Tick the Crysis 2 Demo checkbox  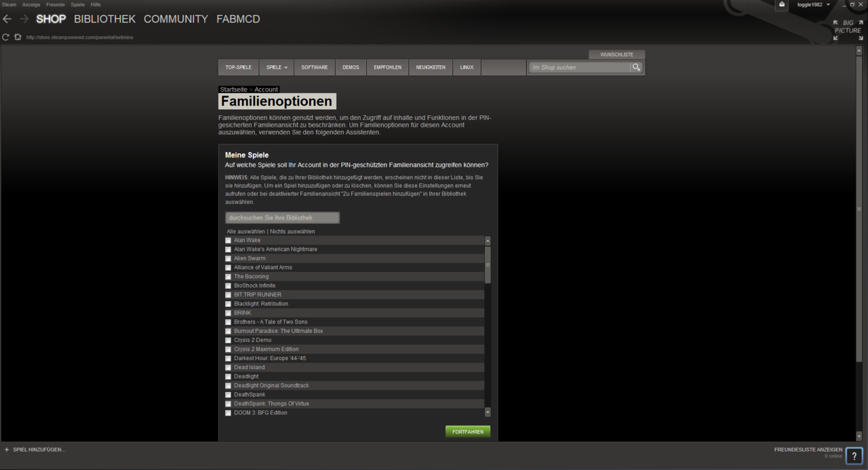229,340
